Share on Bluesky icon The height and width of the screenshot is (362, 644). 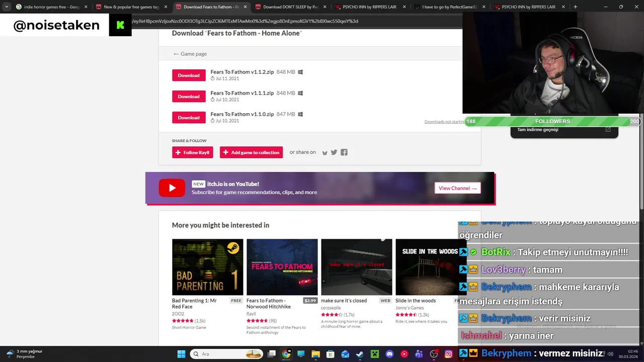coord(325,152)
